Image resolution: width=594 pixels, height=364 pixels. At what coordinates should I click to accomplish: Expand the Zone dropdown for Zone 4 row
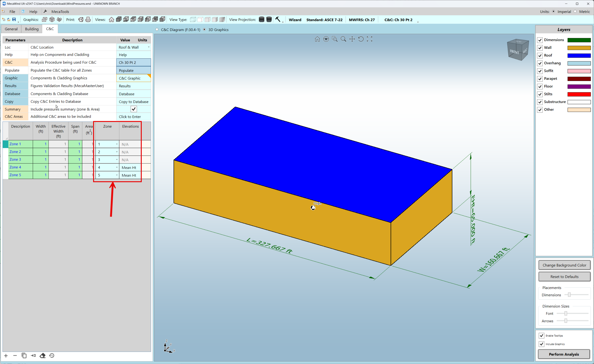[x=117, y=167]
